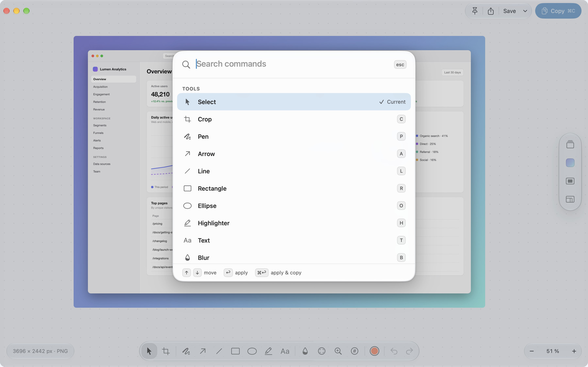This screenshot has width=588, height=367.
Task: Choose Pen from the command palette list
Action: [x=294, y=136]
